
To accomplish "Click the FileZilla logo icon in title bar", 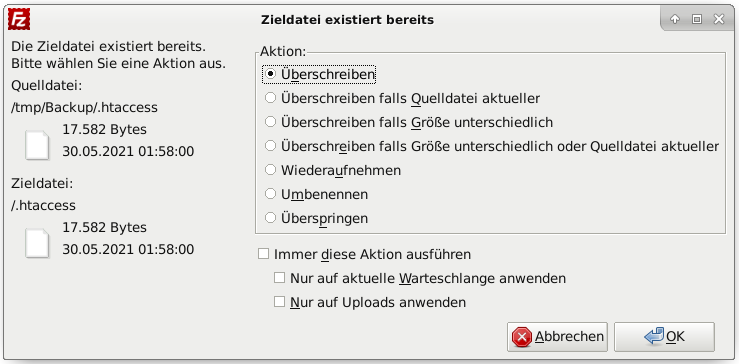I will [x=19, y=19].
